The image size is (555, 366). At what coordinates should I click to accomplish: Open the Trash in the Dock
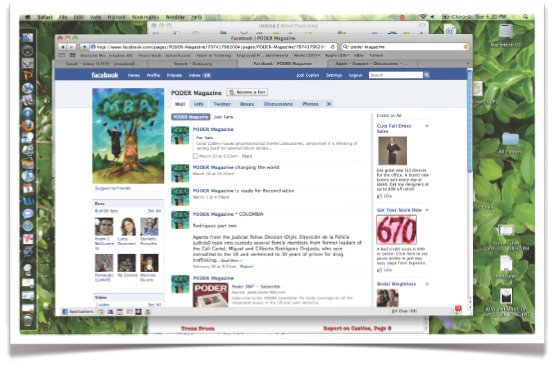coord(28,321)
